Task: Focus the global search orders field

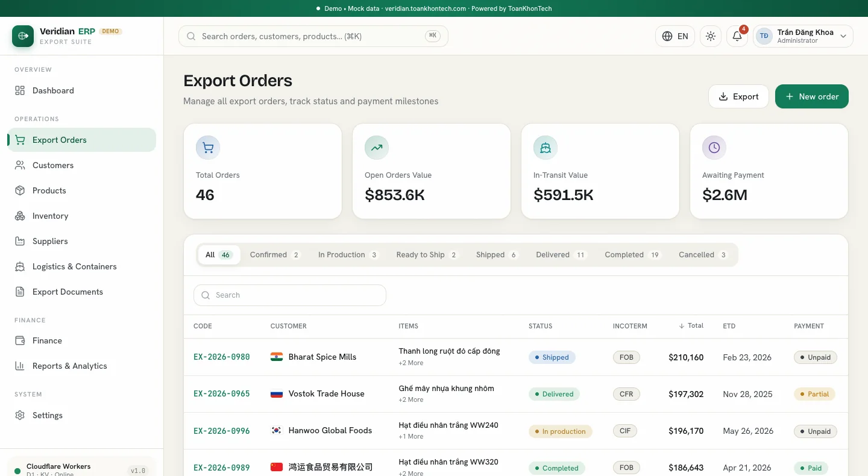Action: pos(313,36)
